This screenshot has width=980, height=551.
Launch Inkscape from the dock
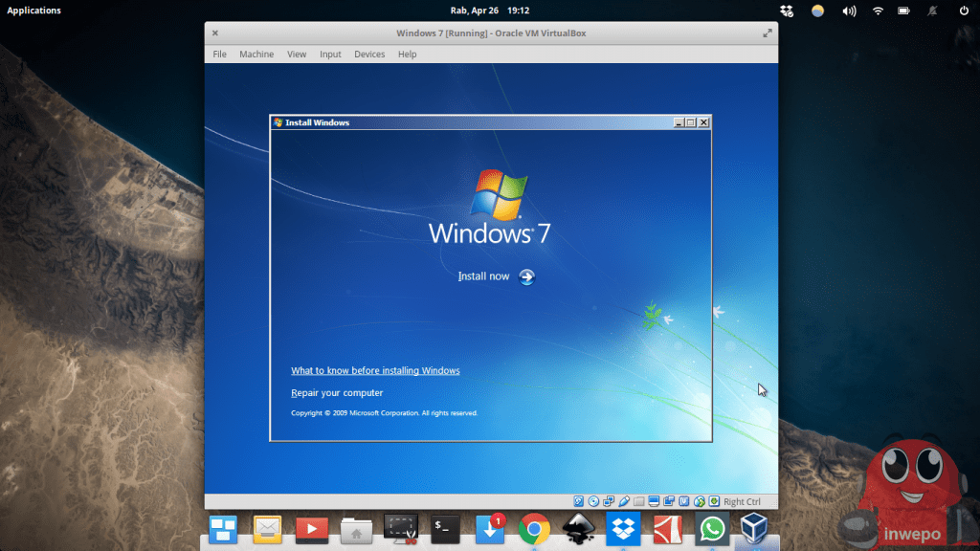578,528
